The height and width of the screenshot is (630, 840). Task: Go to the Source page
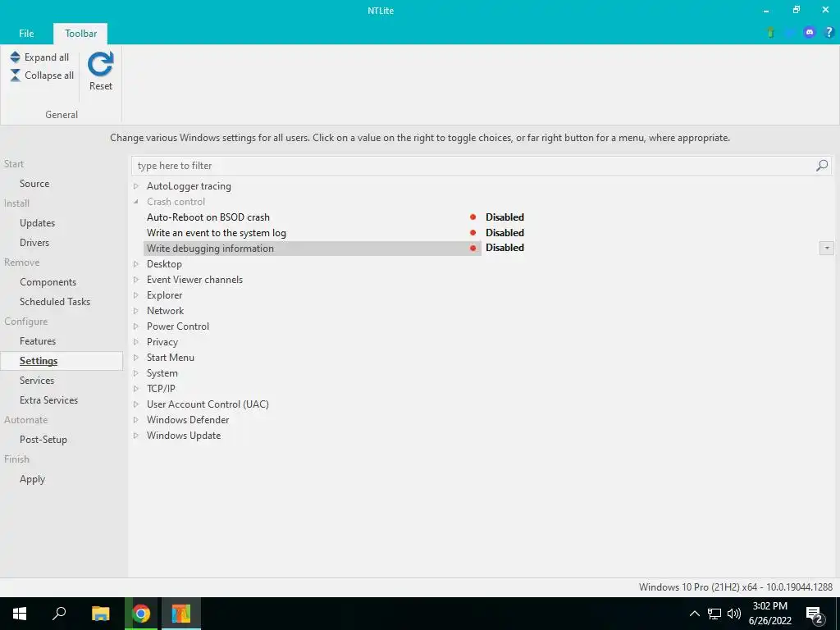(34, 183)
